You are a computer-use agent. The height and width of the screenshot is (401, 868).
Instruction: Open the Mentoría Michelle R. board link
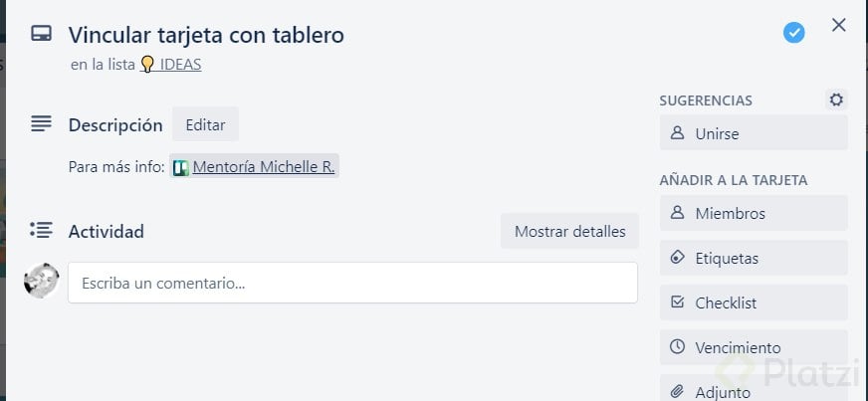263,167
